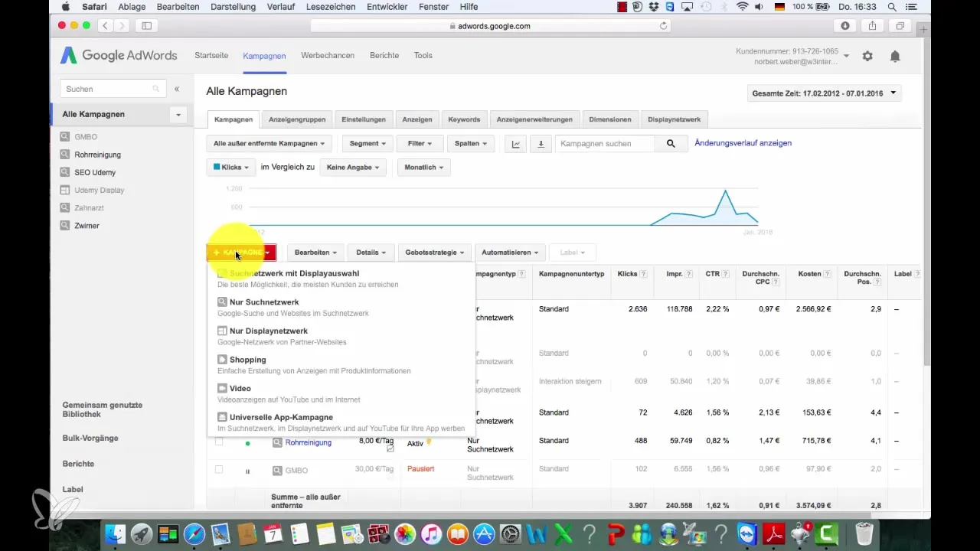The height and width of the screenshot is (551, 980).
Task: Open the Monatlich interval dropdown
Action: [x=423, y=167]
